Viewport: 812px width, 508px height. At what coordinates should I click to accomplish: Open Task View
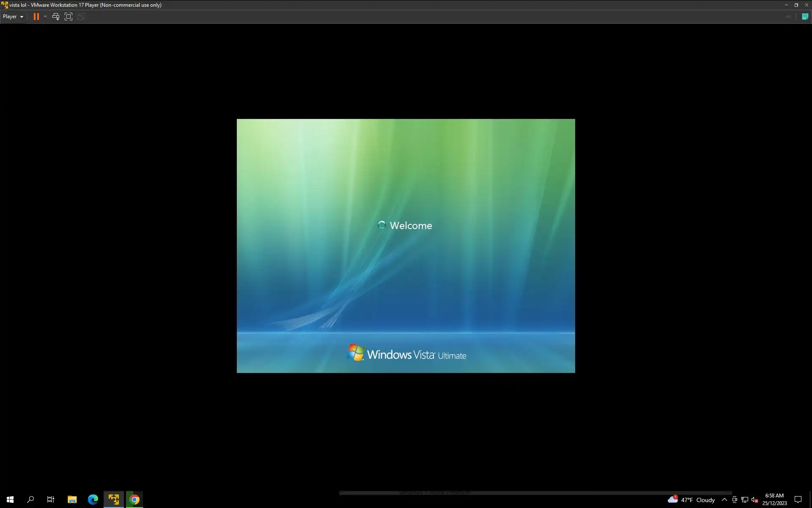click(51, 500)
